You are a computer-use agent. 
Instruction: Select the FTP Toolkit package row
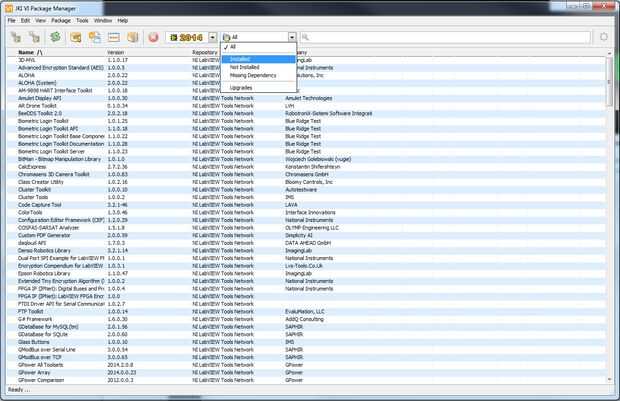pos(306,312)
